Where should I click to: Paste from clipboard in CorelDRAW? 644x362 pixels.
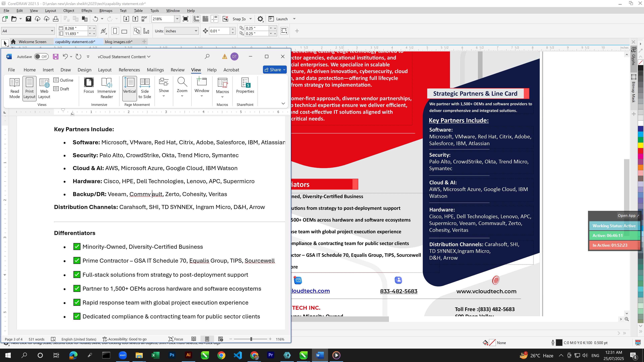coord(85,19)
